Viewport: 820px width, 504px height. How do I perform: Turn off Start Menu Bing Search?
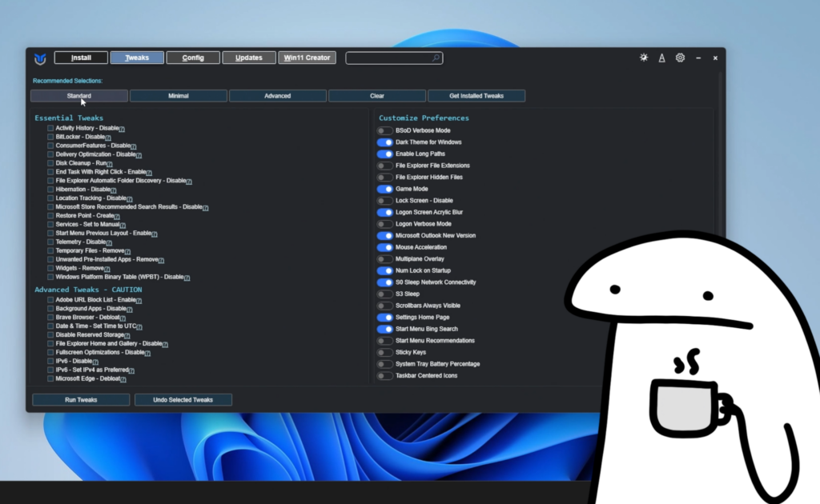384,329
